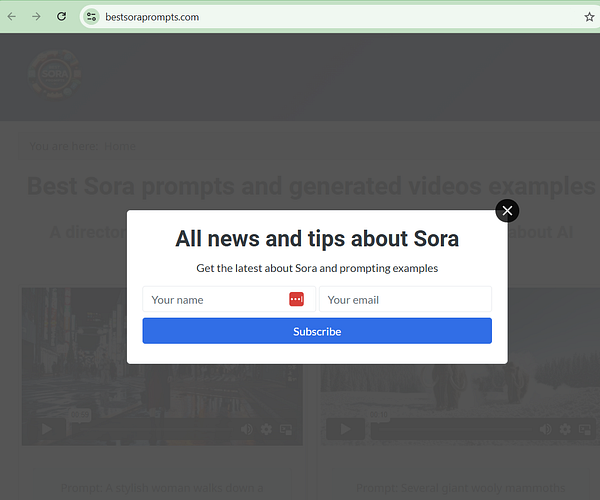Click the Prompt: Several giant wooly mammoths caption
Image resolution: width=600 pixels, height=500 pixels.
(460, 488)
